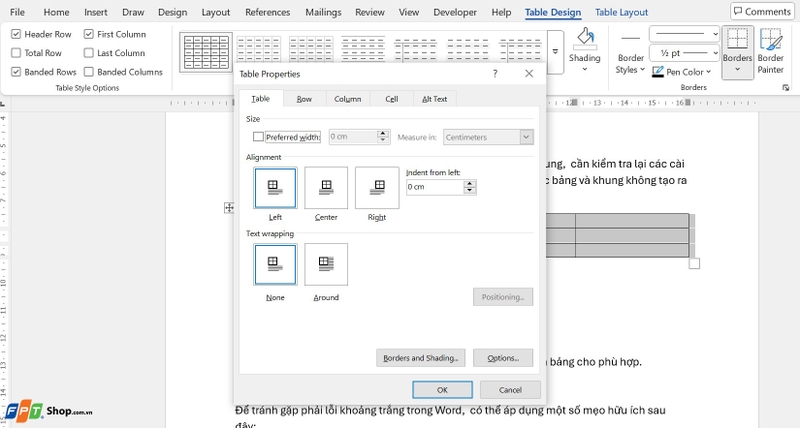
Task: Open the Insert ribbon tab
Action: coord(95,12)
